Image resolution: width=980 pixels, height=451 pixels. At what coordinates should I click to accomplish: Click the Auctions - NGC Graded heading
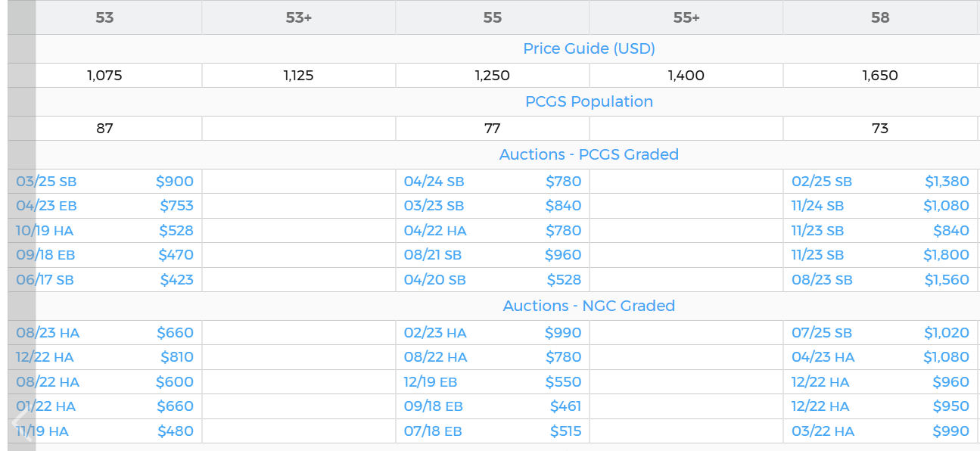pos(589,306)
